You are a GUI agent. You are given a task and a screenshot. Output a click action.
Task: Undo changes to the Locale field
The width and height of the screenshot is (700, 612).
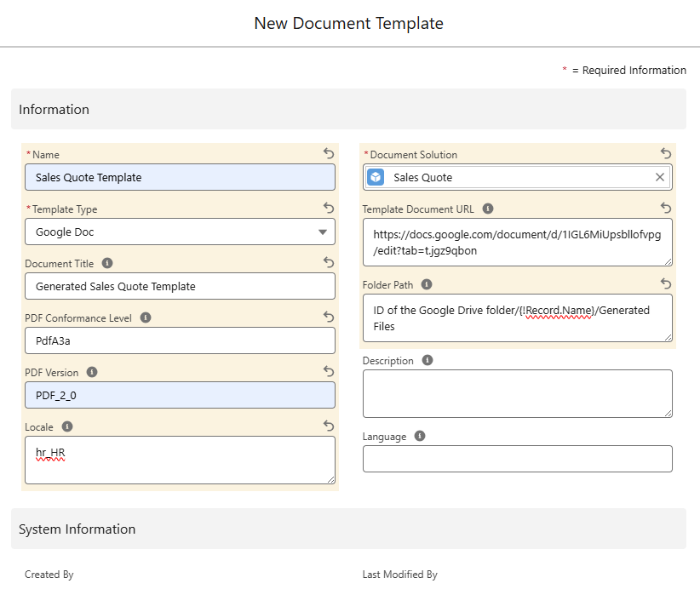[329, 426]
